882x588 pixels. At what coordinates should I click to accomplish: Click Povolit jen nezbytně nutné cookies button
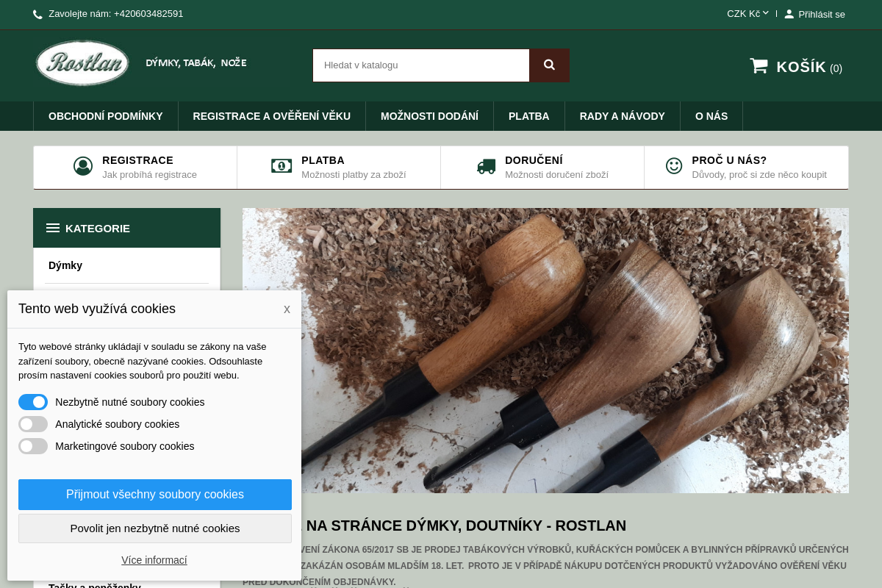pos(155,528)
